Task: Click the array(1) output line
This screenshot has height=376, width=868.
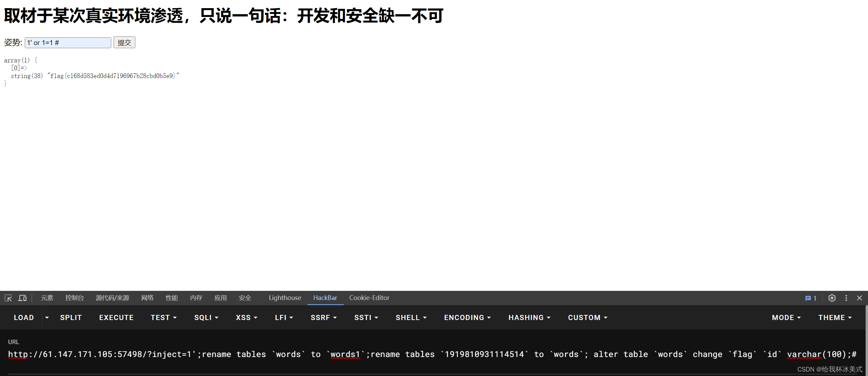Action: (x=21, y=60)
